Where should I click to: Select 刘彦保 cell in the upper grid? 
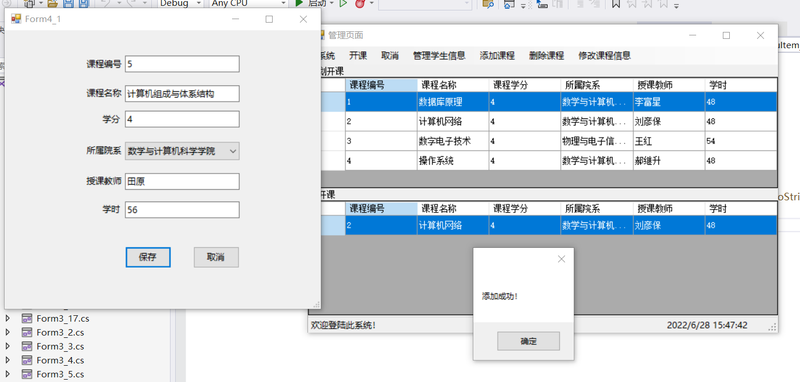point(669,121)
